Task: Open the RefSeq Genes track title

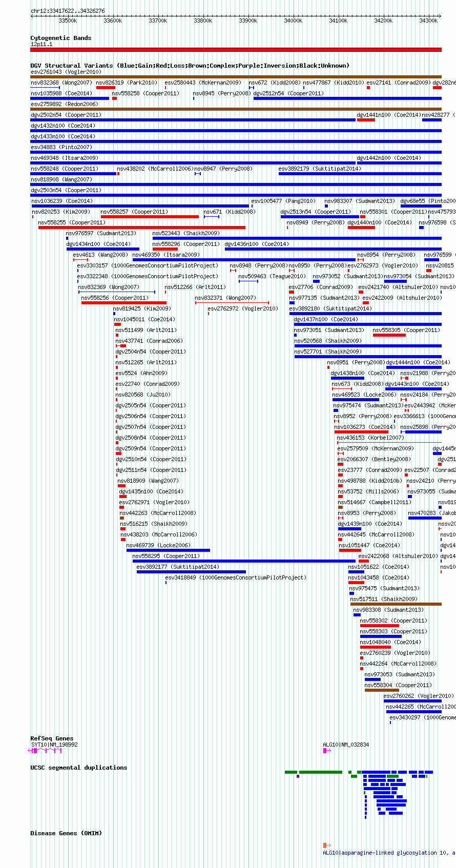Action: pos(52,738)
